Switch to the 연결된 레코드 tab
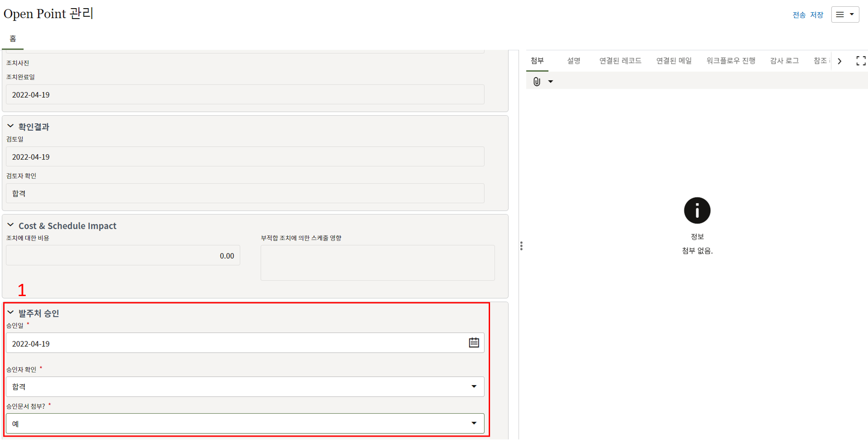 pos(620,61)
